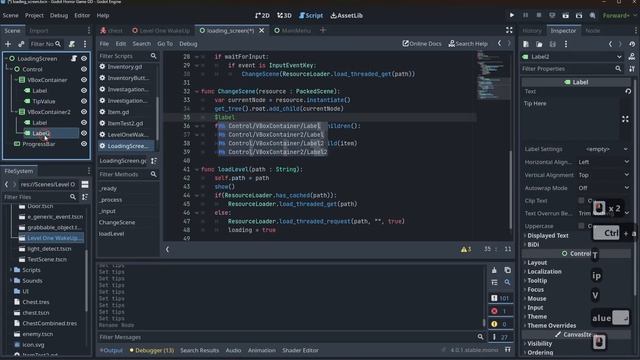Viewport: 640px width, 360px height.
Task: Open Vertical Alignment dropdown
Action: pos(603,175)
